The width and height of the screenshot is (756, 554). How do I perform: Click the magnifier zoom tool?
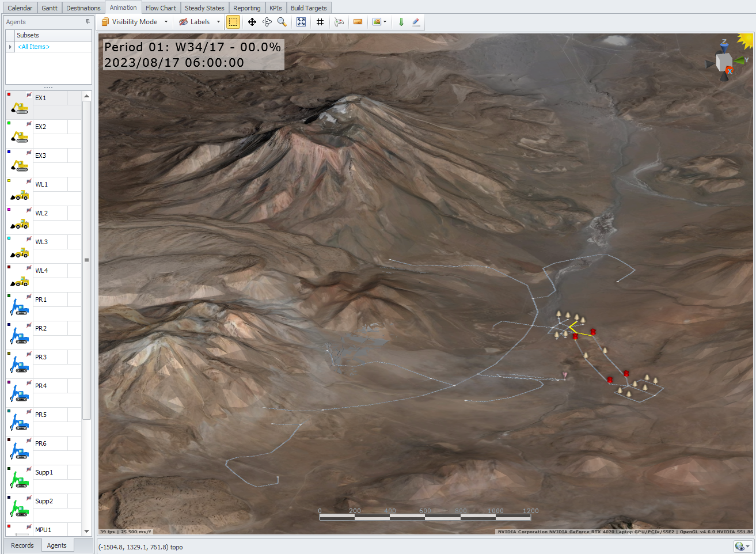[x=282, y=22]
